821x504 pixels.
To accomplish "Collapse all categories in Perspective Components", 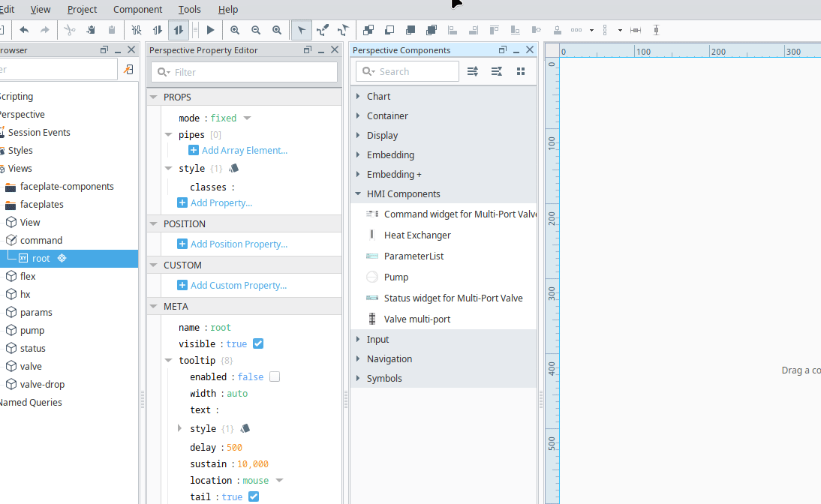I will 497,71.
